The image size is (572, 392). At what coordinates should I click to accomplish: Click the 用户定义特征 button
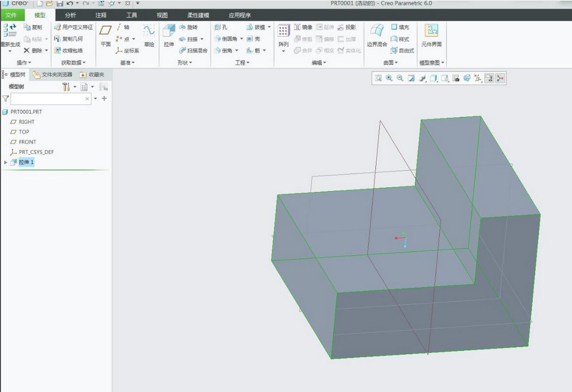click(x=73, y=27)
